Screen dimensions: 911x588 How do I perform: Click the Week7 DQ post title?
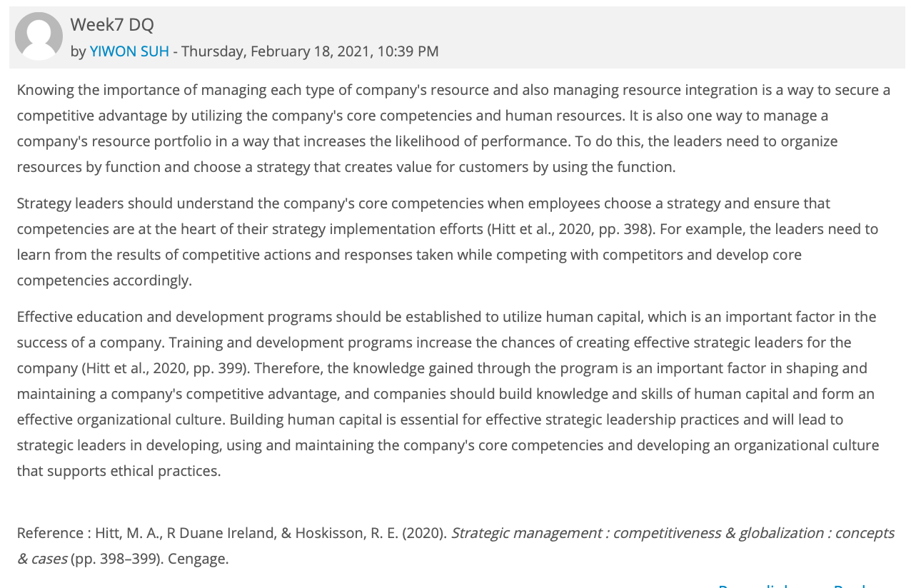point(112,24)
